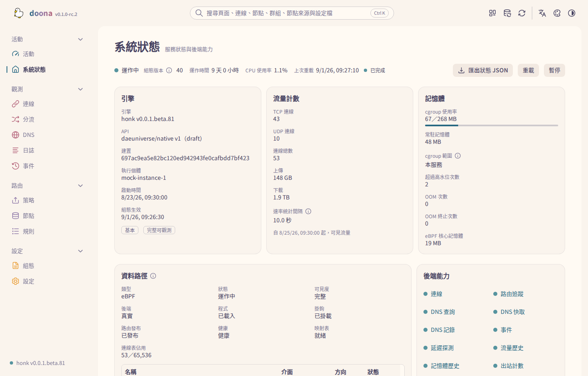Open 節點 nodes page

47,216
